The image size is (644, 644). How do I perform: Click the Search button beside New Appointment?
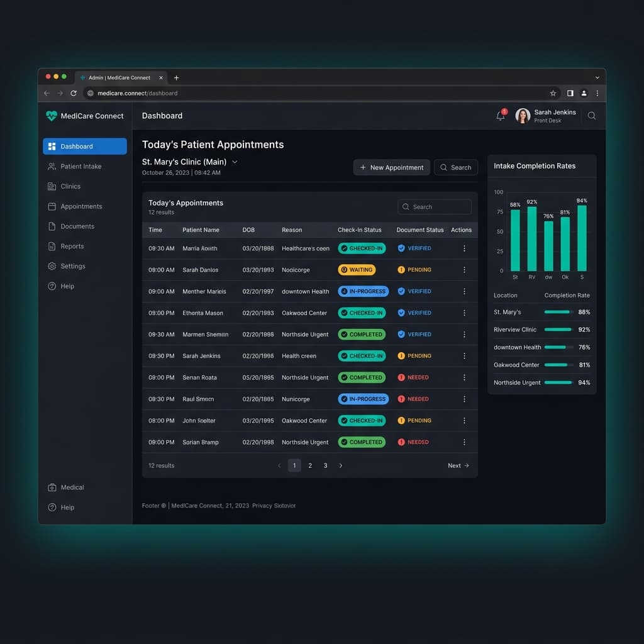click(x=455, y=167)
